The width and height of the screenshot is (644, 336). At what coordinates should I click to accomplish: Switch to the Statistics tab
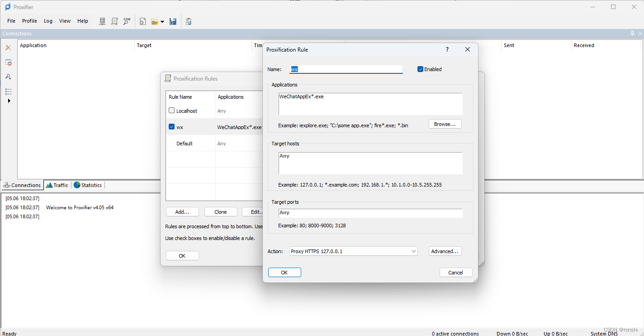coord(88,185)
